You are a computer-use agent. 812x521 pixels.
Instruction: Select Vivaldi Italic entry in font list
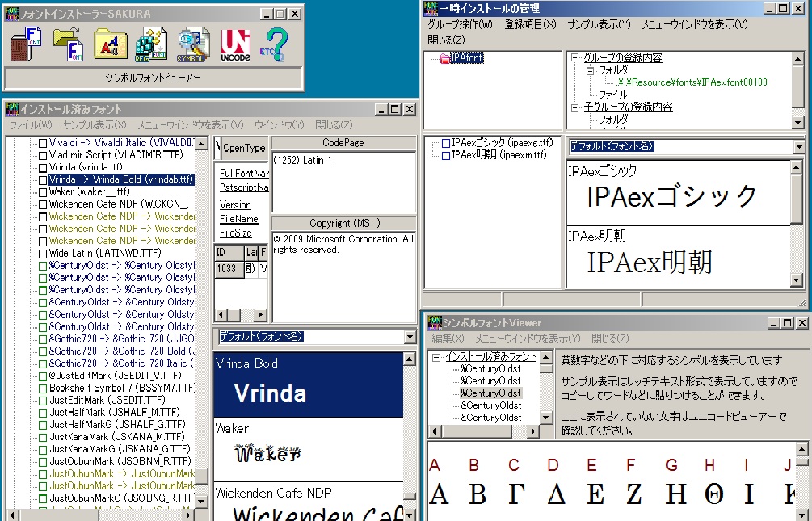(x=121, y=142)
